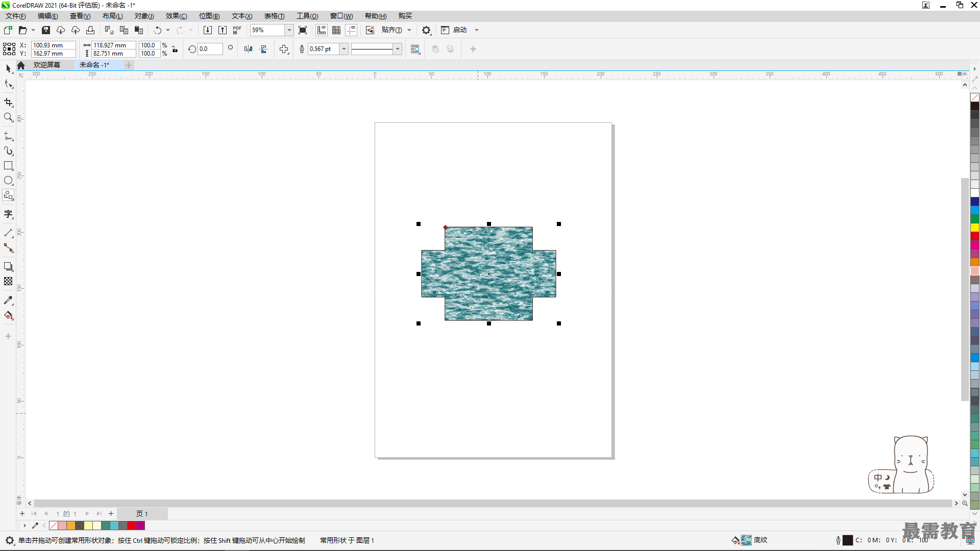The width and height of the screenshot is (980, 551).
Task: Select the Freehand tool
Action: click(x=8, y=136)
